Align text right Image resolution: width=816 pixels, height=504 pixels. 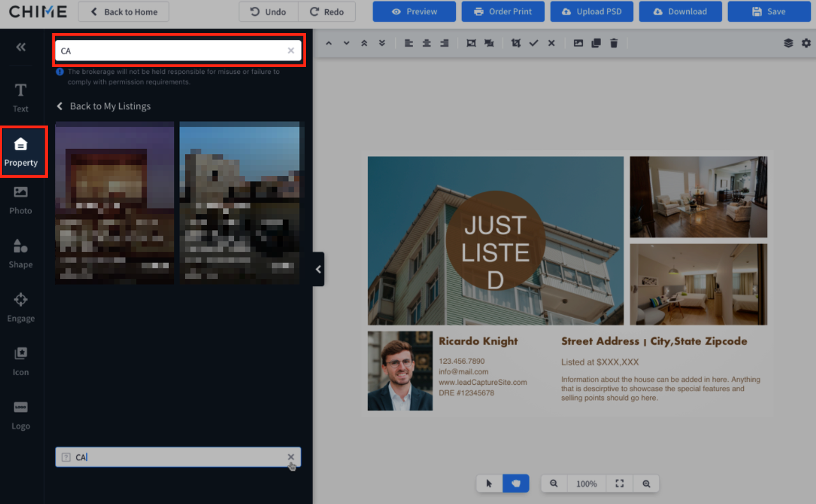[x=444, y=43]
